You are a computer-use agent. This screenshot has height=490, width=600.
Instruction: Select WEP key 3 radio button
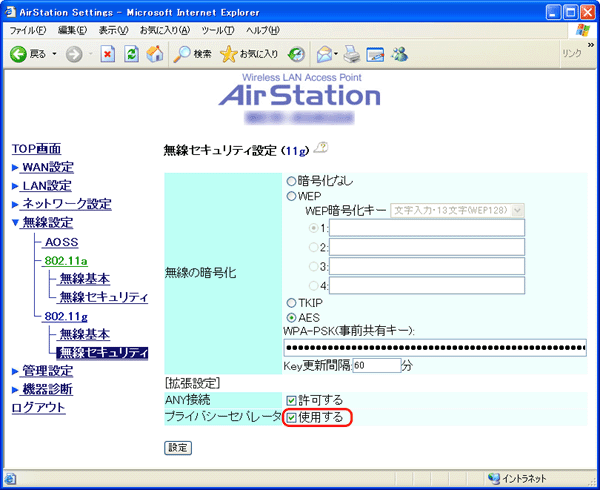[x=313, y=266]
